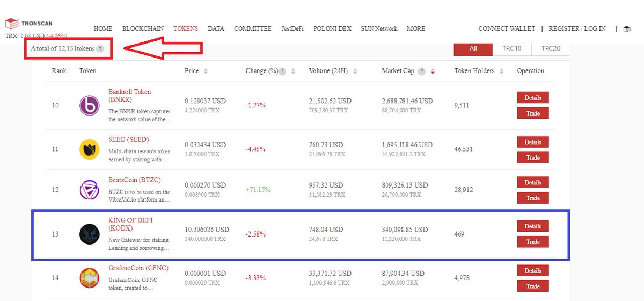Open the SEED token logo icon
The image size is (644, 301).
coord(89,149)
